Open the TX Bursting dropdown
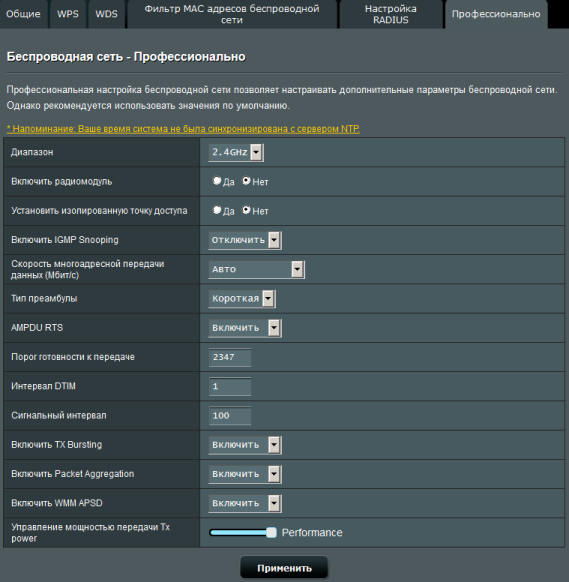 coord(245,445)
